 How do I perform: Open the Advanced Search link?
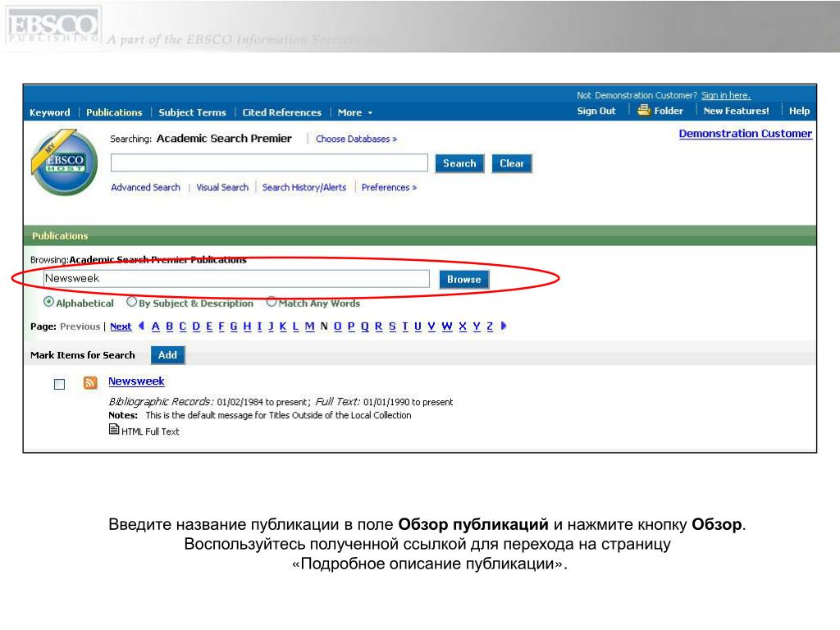click(146, 188)
